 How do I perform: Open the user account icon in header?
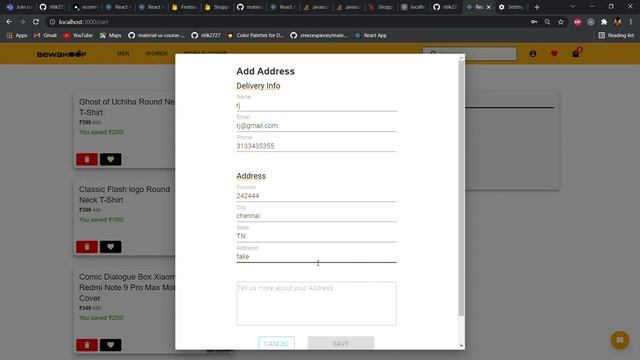click(533, 53)
